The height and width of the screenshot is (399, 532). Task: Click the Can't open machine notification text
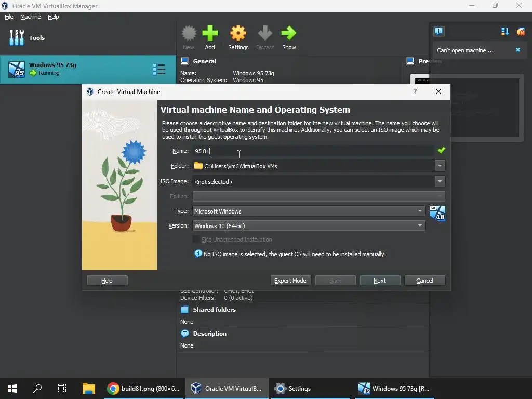point(465,50)
